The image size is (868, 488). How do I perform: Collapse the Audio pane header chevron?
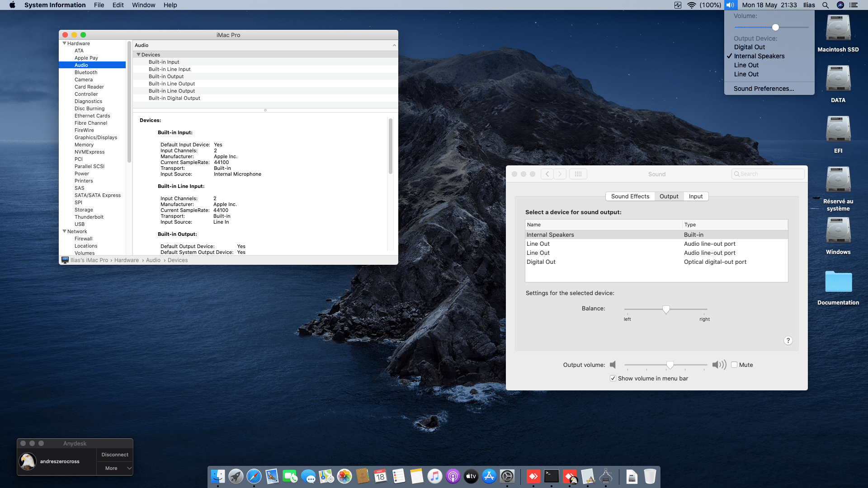coord(394,45)
